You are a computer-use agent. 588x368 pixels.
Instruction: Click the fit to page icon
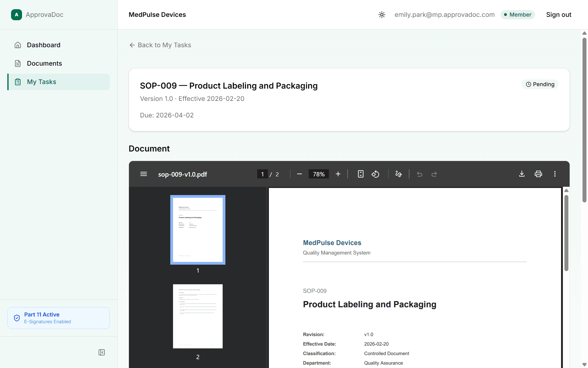(x=361, y=174)
